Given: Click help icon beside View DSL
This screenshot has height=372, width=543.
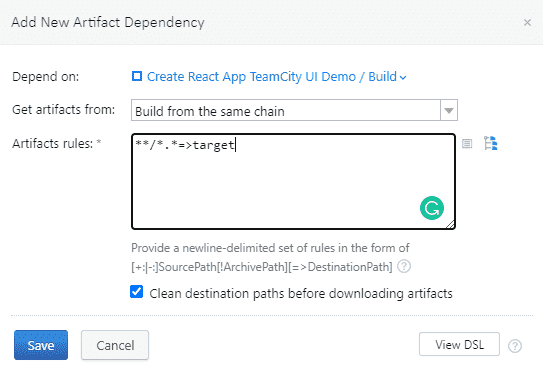Looking at the screenshot, I should tap(515, 346).
